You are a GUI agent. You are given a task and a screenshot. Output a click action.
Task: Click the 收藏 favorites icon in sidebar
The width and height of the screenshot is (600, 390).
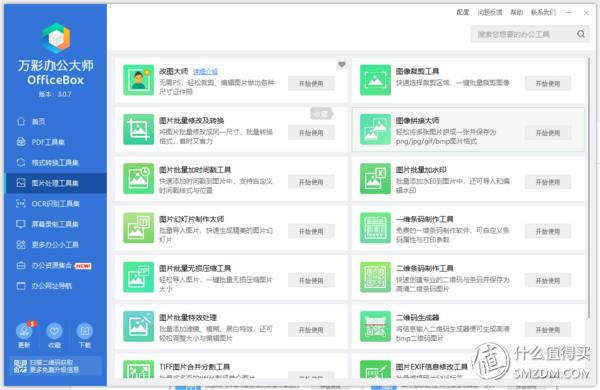[54, 331]
